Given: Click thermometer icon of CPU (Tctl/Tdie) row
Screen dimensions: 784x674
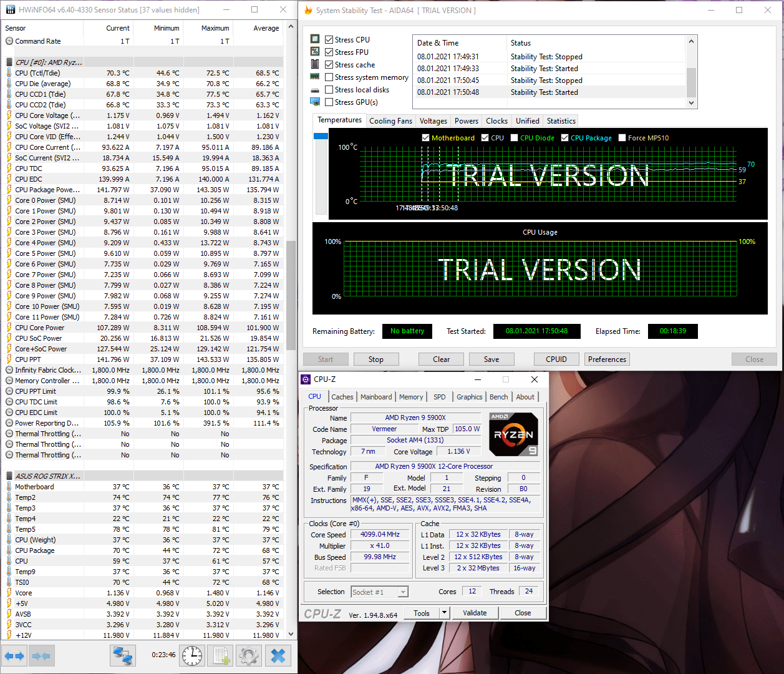Looking at the screenshot, I should tap(9, 73).
